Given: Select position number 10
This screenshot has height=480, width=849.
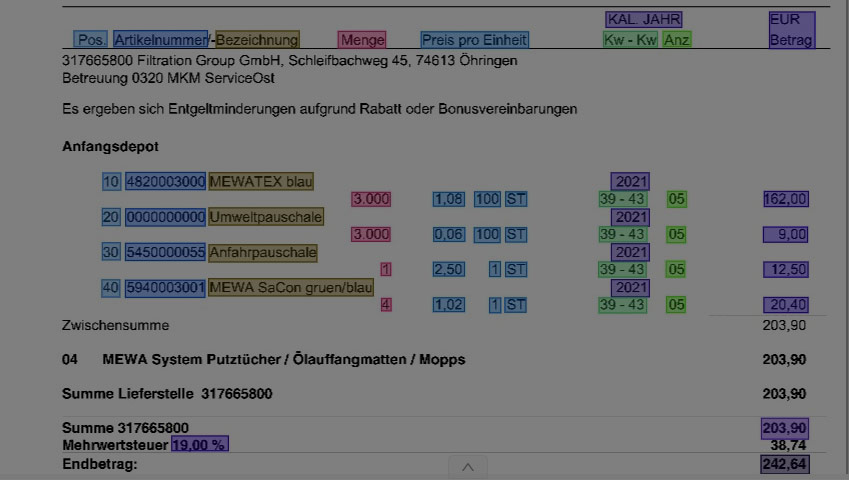Looking at the screenshot, I should click(x=111, y=181).
